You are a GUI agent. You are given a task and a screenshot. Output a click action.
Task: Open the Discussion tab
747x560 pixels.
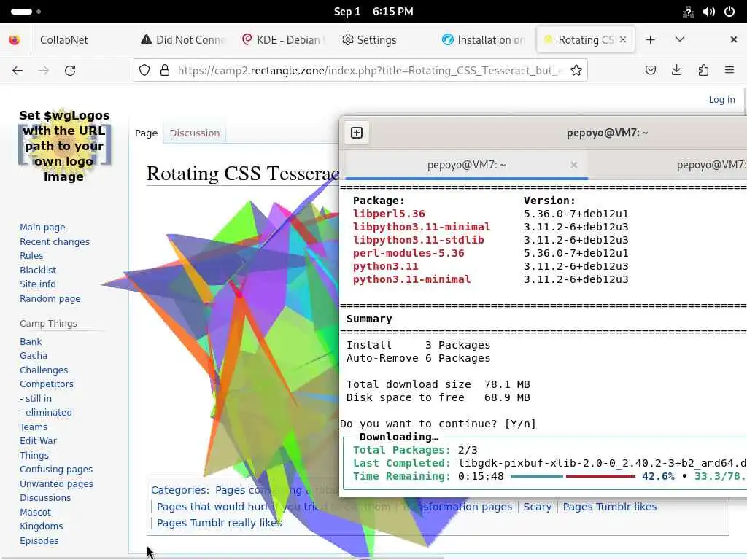pyautogui.click(x=194, y=133)
